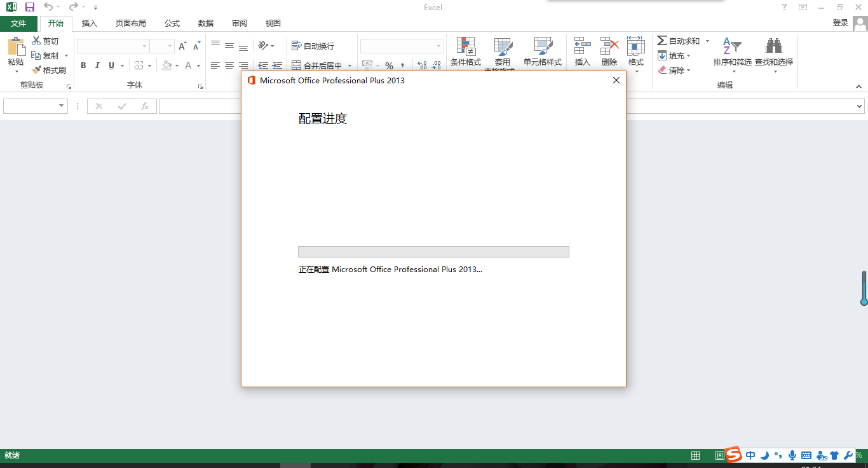The height and width of the screenshot is (468, 868).
Task: Toggle left text alignment
Action: tap(215, 65)
